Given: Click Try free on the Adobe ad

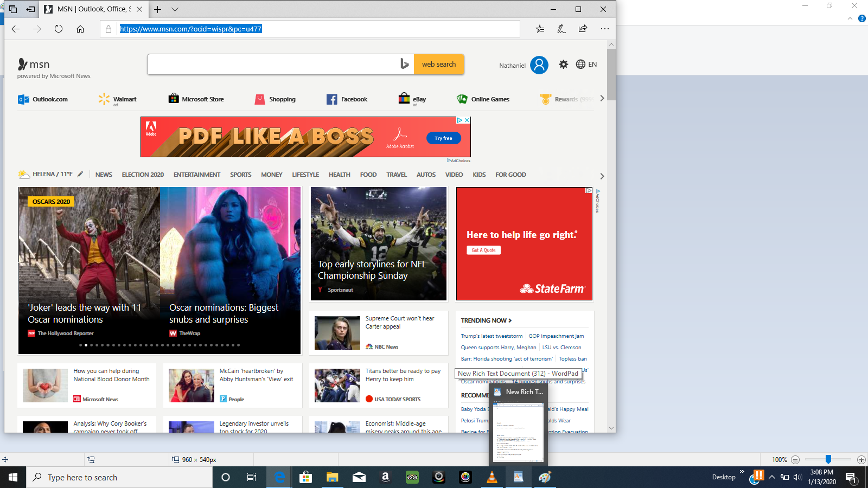Looking at the screenshot, I should (443, 138).
